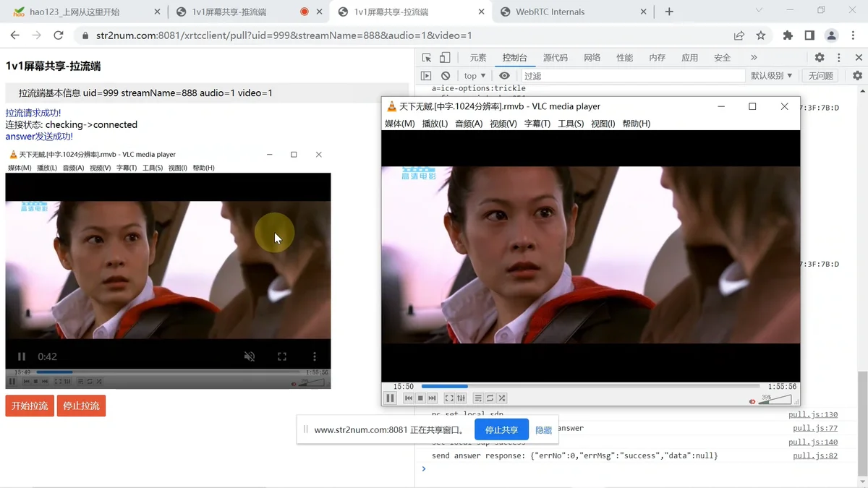Share this page icon in address bar
This screenshot has height=488, width=868.
[x=739, y=35]
